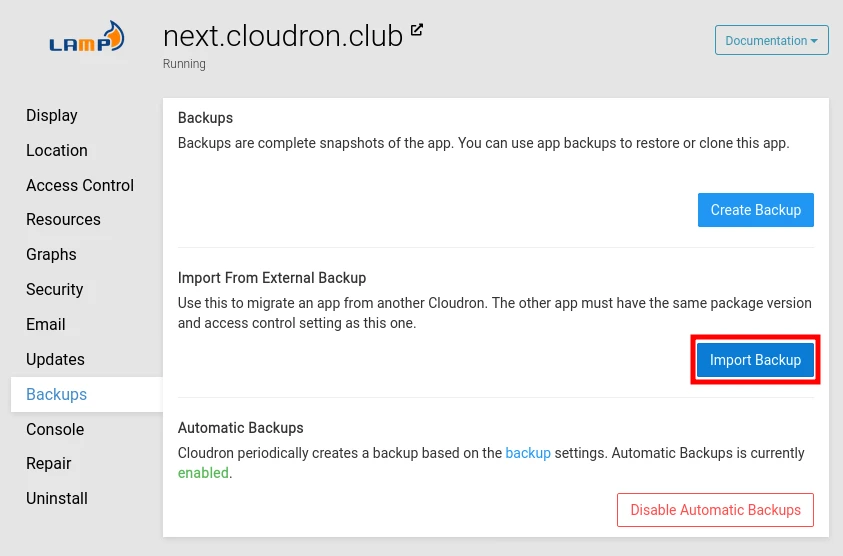Open the Display settings section
The height and width of the screenshot is (556, 843).
(52, 116)
